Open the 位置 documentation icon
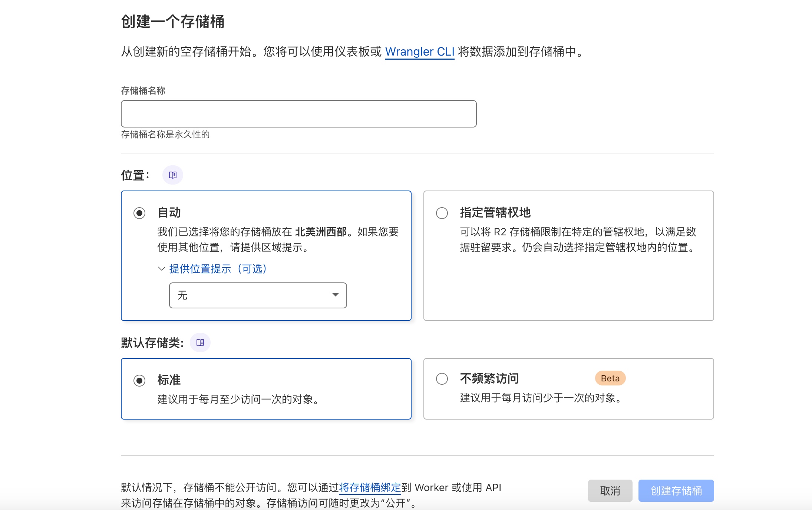812x510 pixels. (x=172, y=175)
